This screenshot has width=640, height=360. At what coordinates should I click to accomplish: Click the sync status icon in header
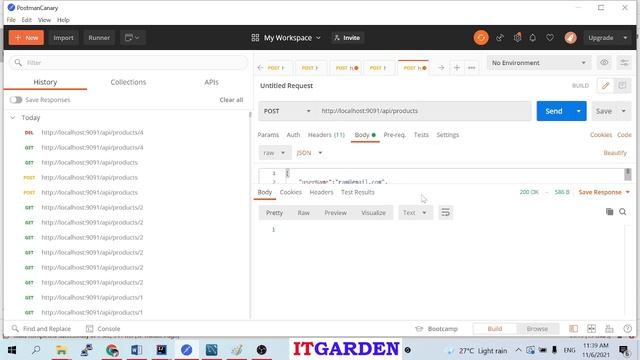coord(481,38)
